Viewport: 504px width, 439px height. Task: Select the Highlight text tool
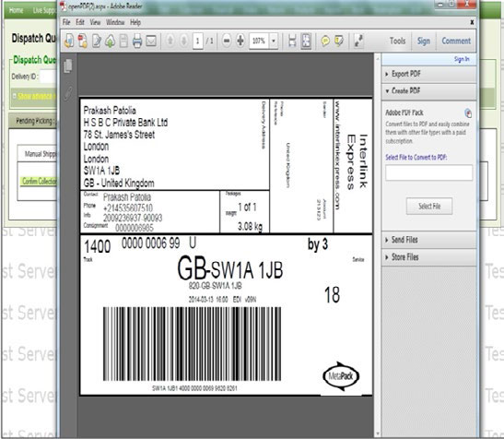(x=339, y=41)
